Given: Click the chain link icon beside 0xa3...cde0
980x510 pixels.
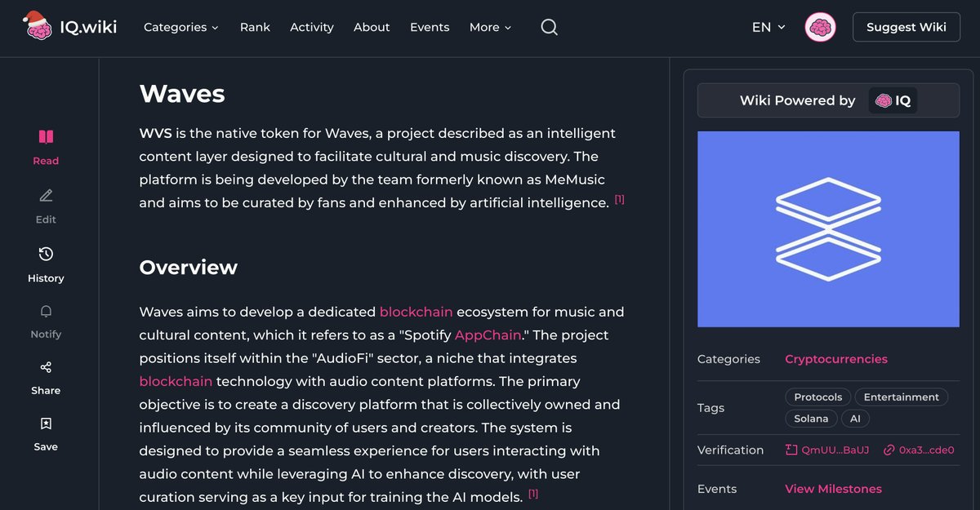Looking at the screenshot, I should pos(889,450).
